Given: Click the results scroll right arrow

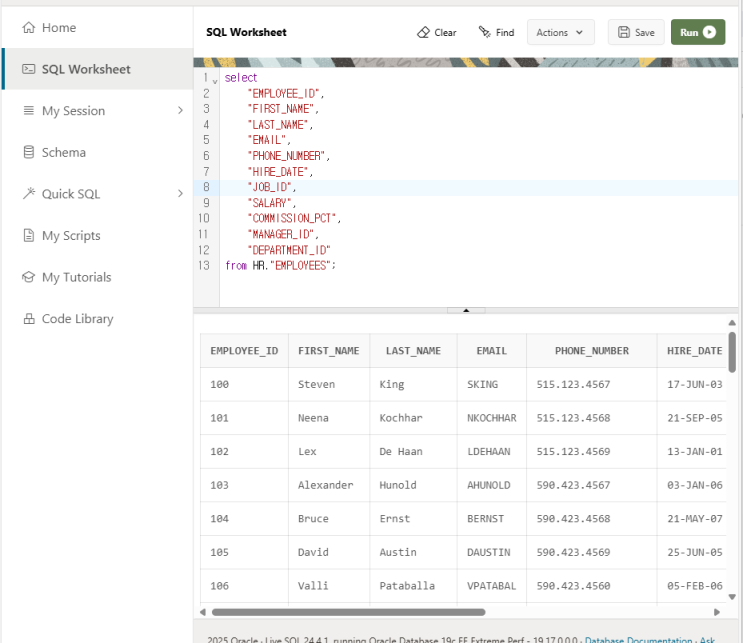Looking at the screenshot, I should coord(717,612).
